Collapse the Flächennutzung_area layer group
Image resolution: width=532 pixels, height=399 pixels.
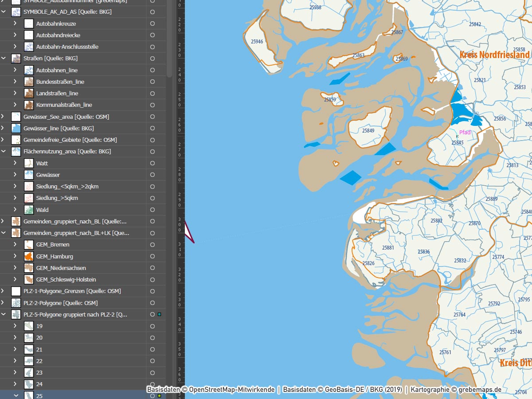tap(4, 152)
